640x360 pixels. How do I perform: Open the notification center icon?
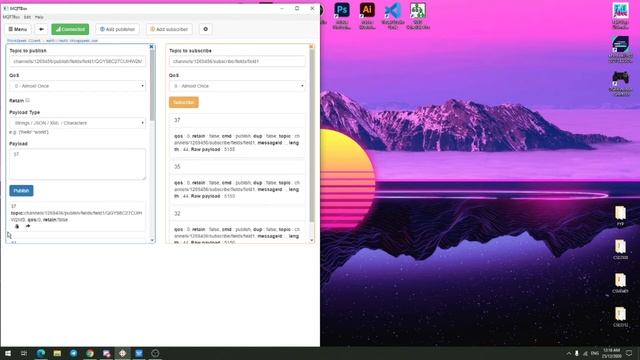coord(629,353)
